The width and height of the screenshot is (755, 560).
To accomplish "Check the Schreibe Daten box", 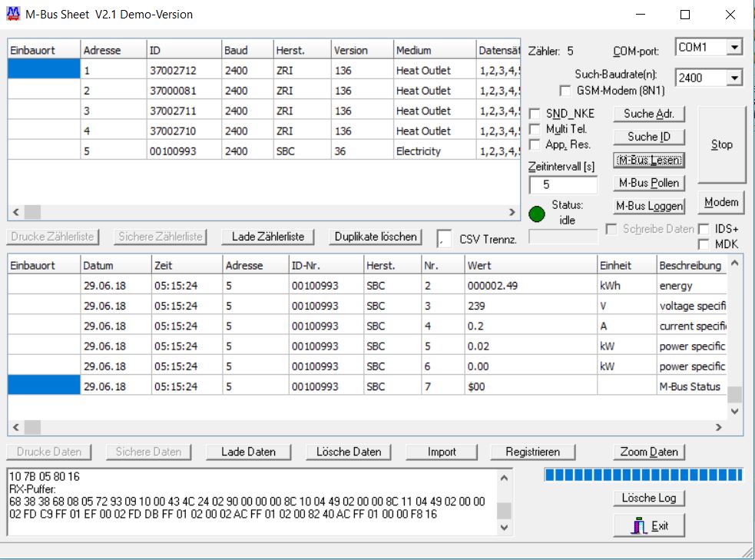I will coord(611,229).
